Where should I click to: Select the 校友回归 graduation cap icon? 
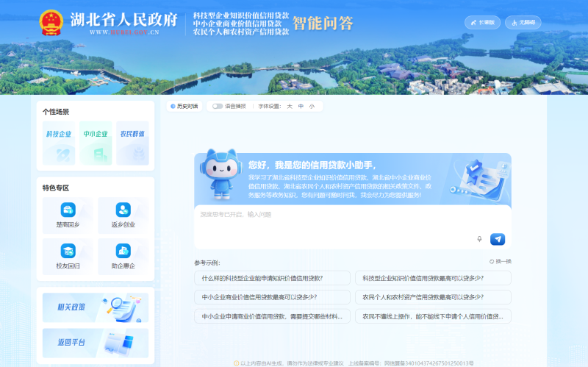click(x=68, y=251)
